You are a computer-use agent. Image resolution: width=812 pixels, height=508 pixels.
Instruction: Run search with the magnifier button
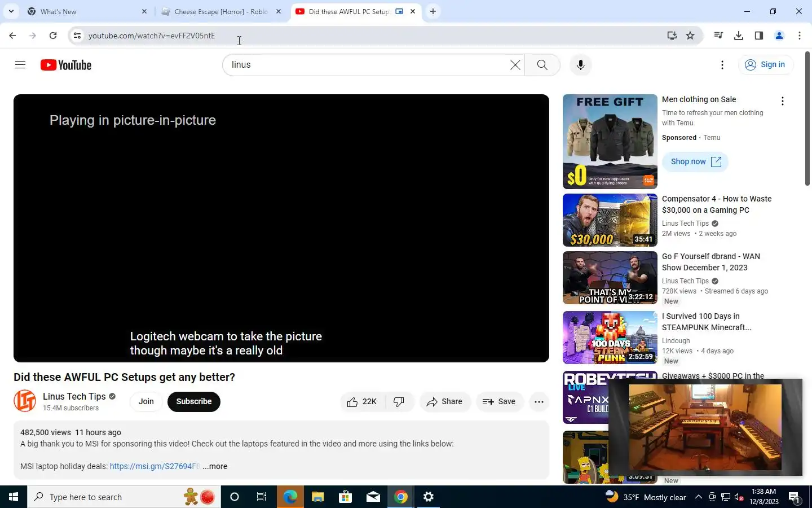(542, 65)
